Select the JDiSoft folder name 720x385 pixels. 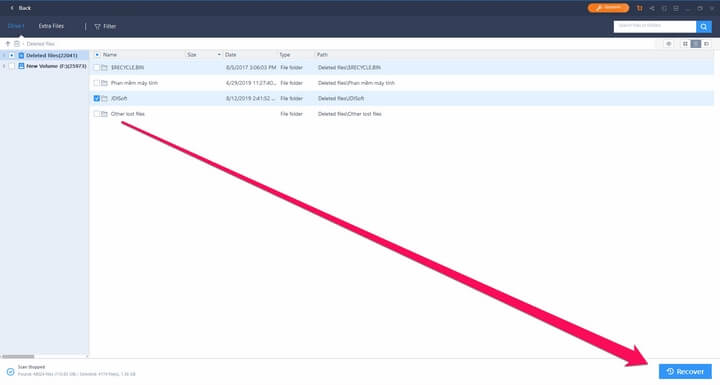(119, 98)
